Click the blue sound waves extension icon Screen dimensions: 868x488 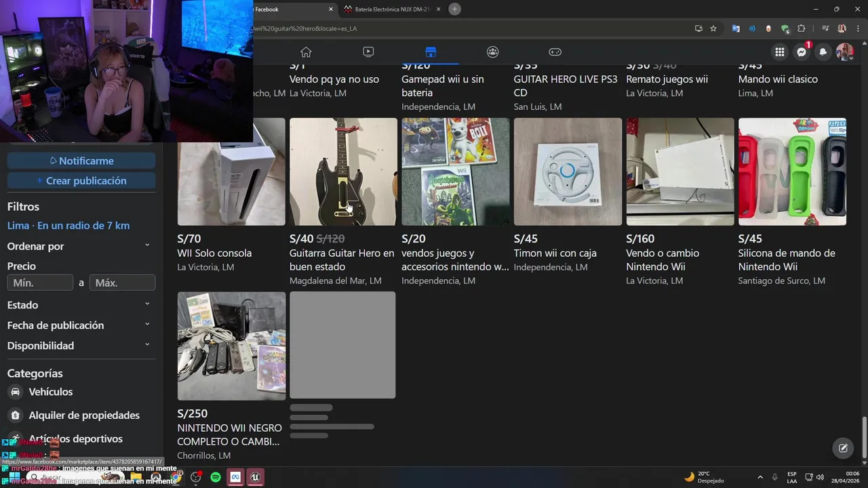tap(752, 28)
